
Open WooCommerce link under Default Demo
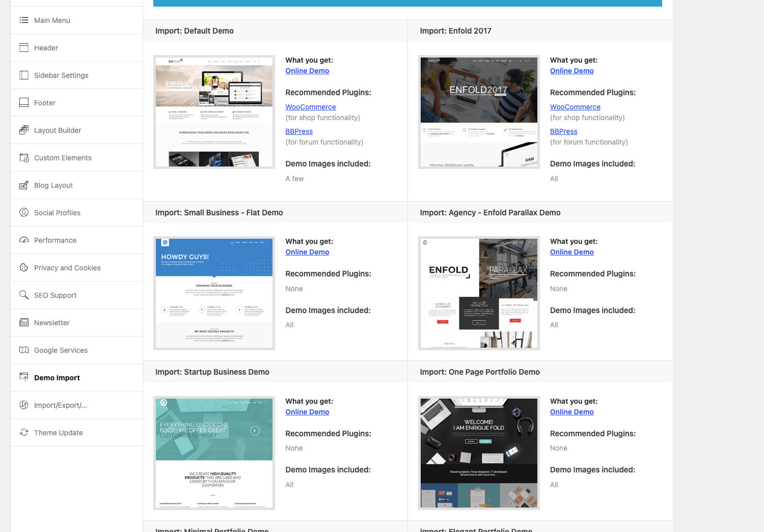pyautogui.click(x=311, y=107)
